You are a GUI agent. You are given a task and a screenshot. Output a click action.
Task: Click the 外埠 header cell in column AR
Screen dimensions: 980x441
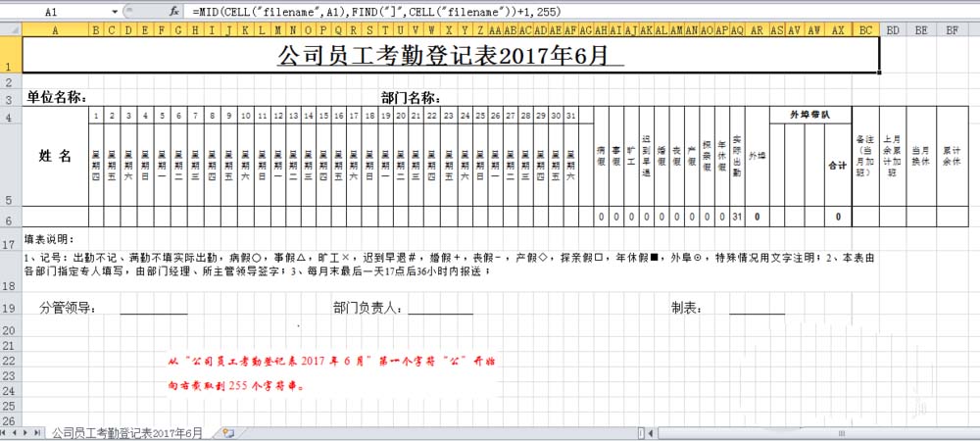coord(757,156)
